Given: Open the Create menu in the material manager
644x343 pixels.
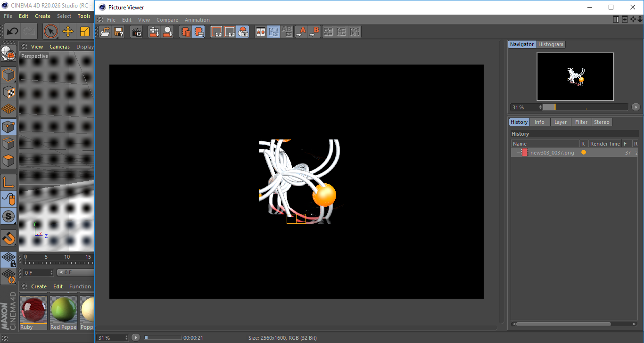Looking at the screenshot, I should pos(39,286).
